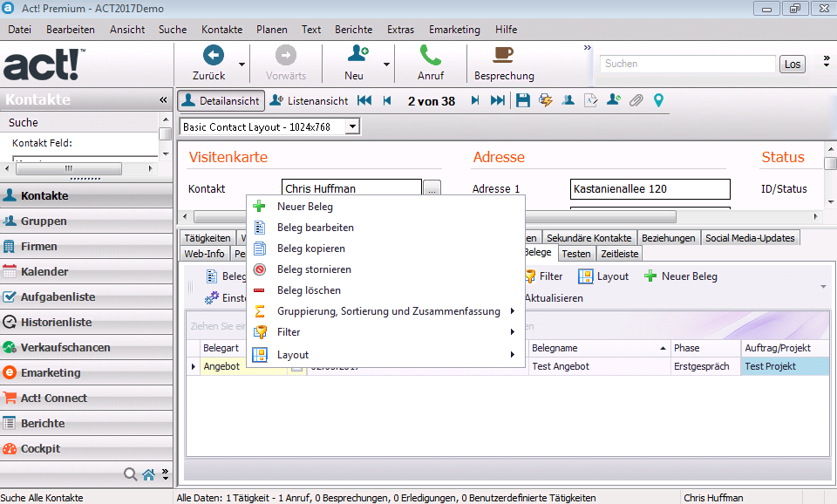Screen dimensions: 837x504
Task: Switch to the Beziehungen tab
Action: pyautogui.click(x=669, y=237)
